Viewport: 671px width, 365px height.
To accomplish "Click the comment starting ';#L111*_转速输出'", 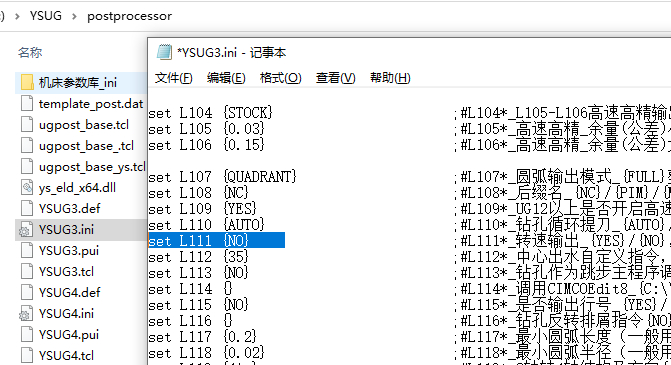I will click(x=562, y=240).
